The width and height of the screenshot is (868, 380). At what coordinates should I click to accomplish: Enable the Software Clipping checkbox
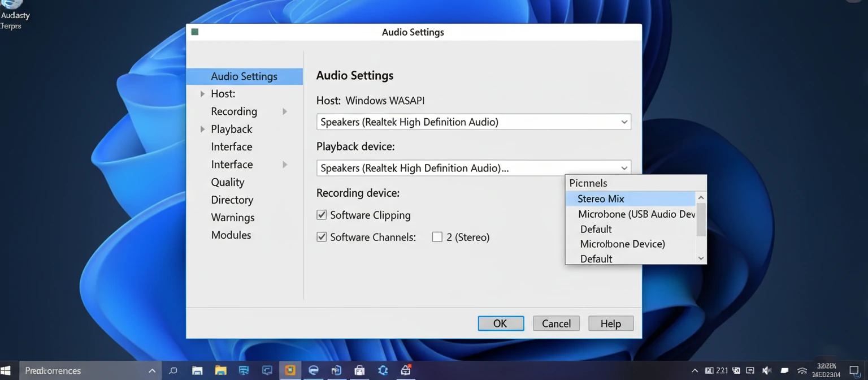[x=322, y=215]
